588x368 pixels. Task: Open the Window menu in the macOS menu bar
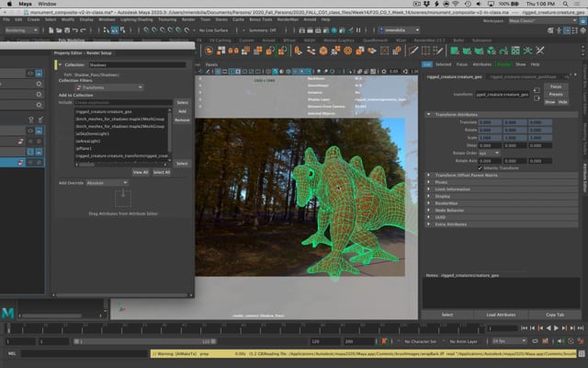47,4
